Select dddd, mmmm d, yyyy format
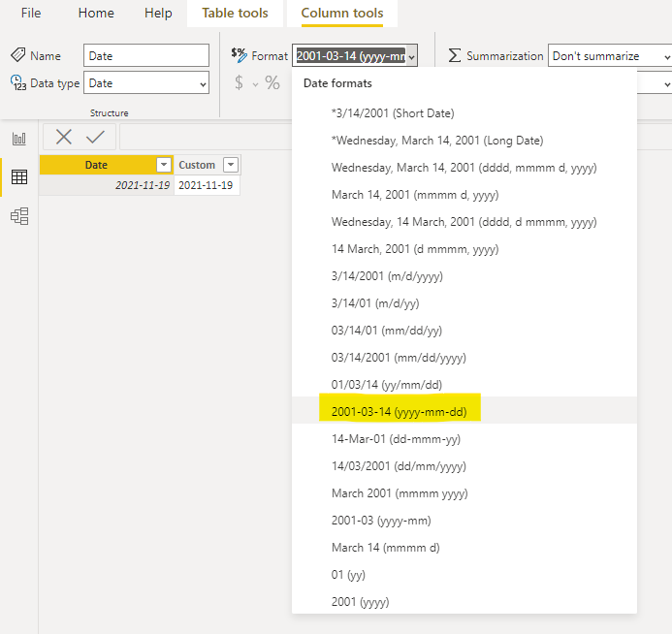The height and width of the screenshot is (634, 672). (464, 168)
